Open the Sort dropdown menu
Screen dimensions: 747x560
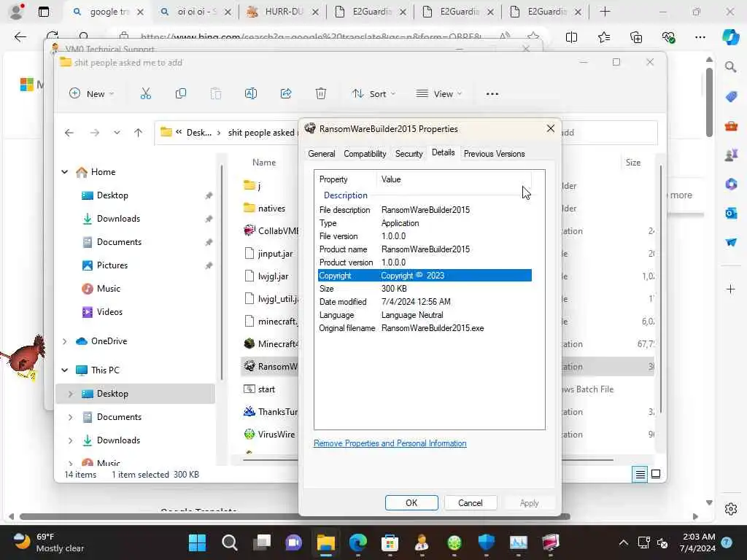click(373, 94)
